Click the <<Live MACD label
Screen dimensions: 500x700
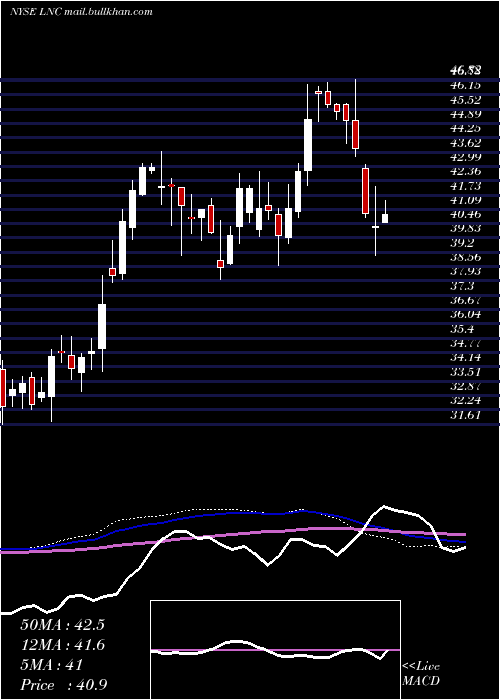pos(421,673)
